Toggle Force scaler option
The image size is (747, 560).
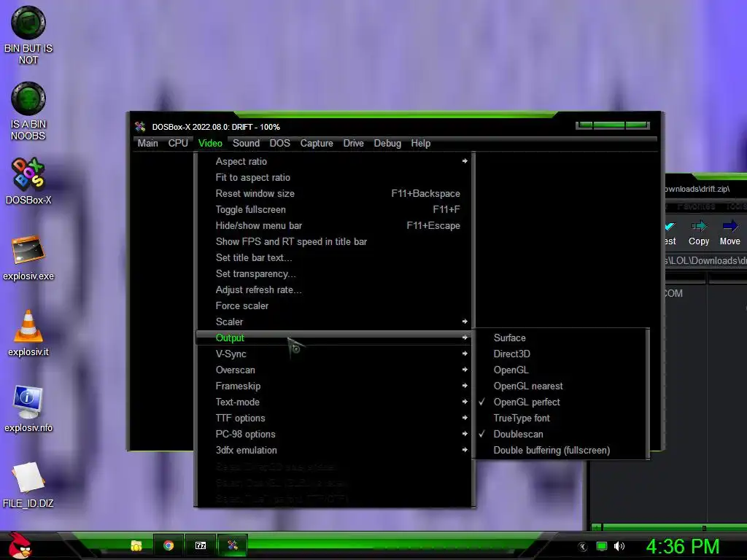coord(334,306)
